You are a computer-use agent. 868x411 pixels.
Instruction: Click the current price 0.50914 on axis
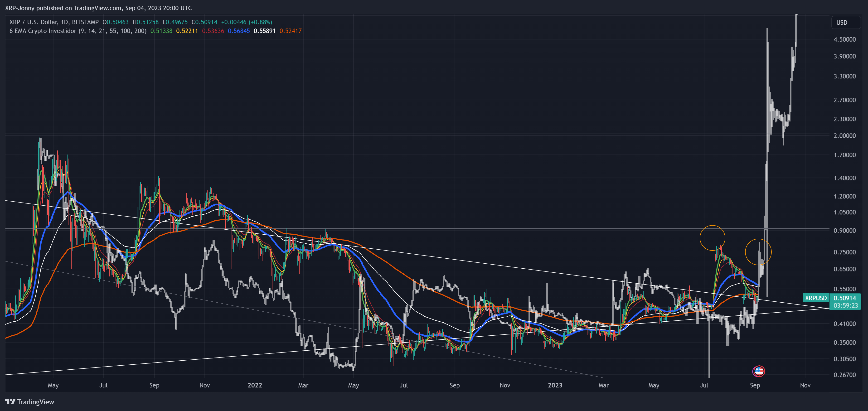(844, 298)
